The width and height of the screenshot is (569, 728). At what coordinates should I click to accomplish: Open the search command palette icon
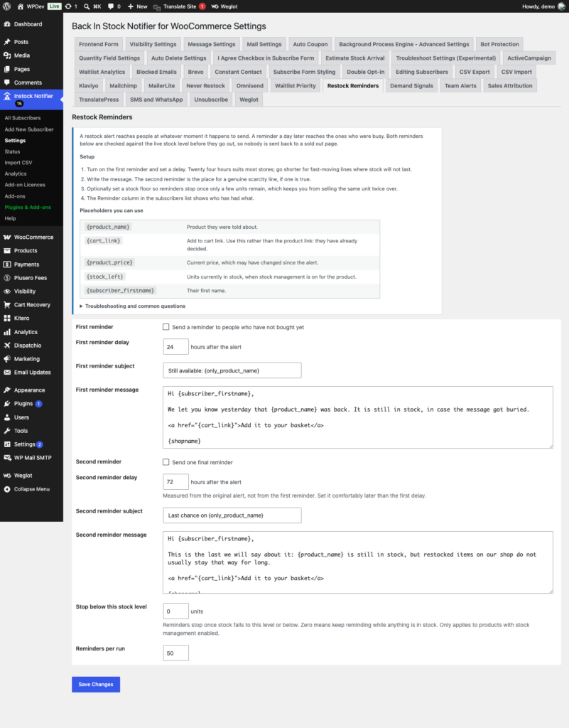pos(87,6)
